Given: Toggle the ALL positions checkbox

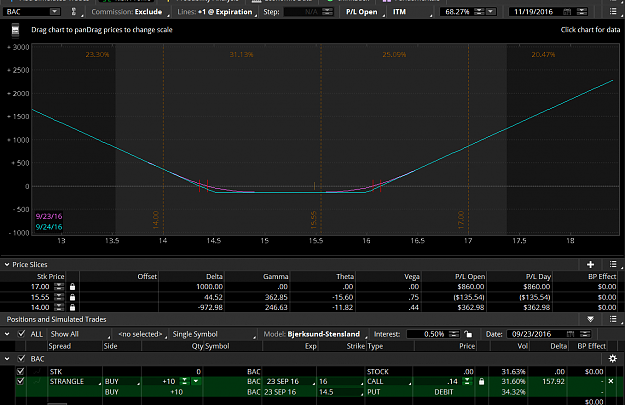Looking at the screenshot, I should click(22, 334).
